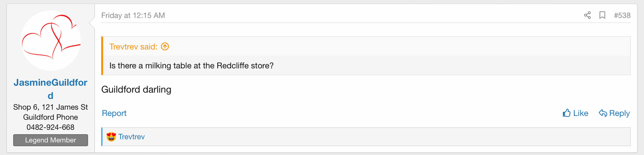This screenshot has height=155, width=644.
Task: Click the heart-eyes reaction emoji
Action: pyautogui.click(x=111, y=137)
